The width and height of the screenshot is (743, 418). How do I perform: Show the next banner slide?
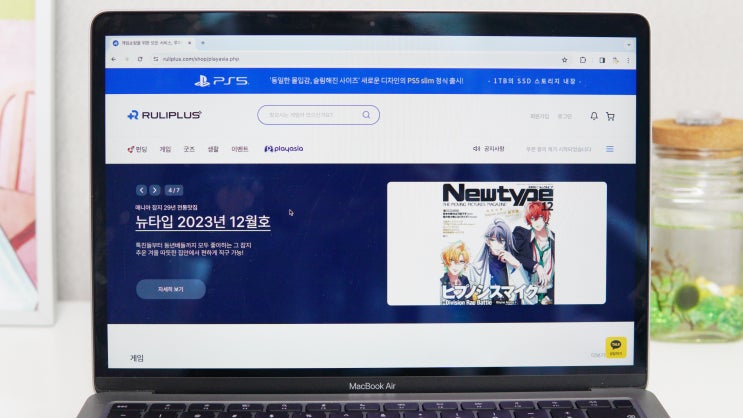pos(154,191)
